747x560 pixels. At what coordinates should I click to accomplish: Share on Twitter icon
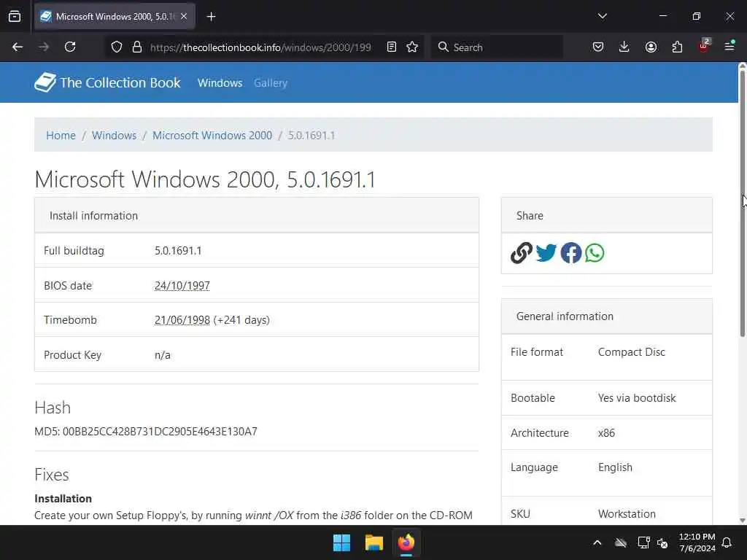[x=546, y=253]
